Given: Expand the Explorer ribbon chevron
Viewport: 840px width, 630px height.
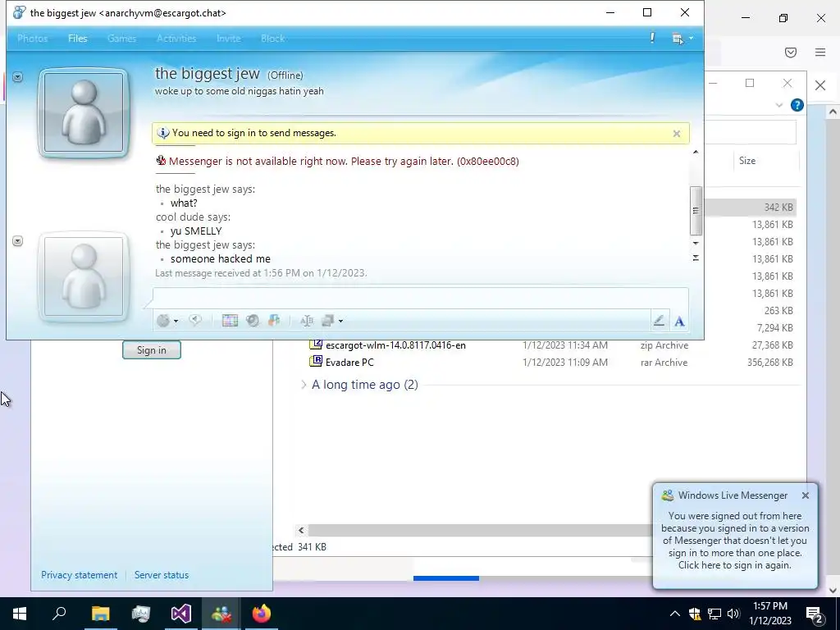Looking at the screenshot, I should point(779,105).
